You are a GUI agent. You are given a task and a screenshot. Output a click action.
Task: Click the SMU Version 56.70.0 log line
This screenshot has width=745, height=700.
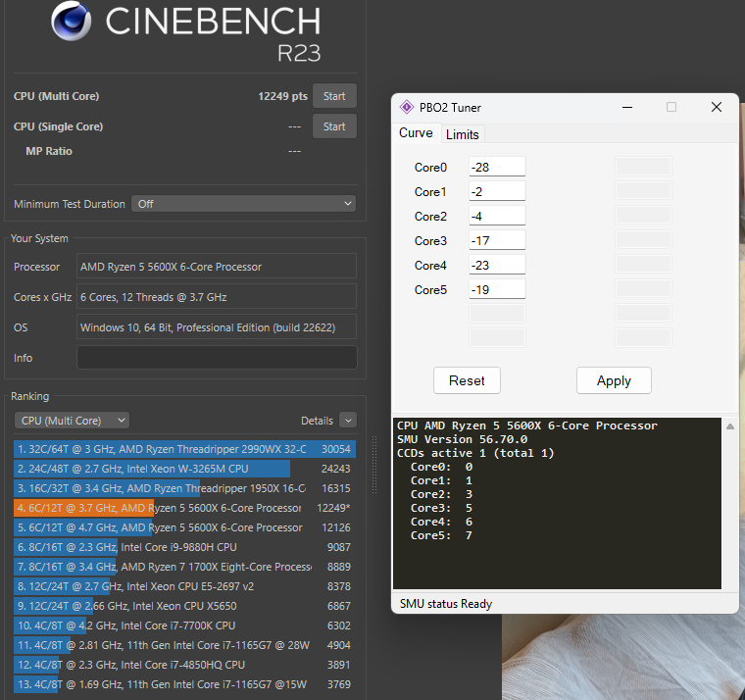tap(462, 439)
